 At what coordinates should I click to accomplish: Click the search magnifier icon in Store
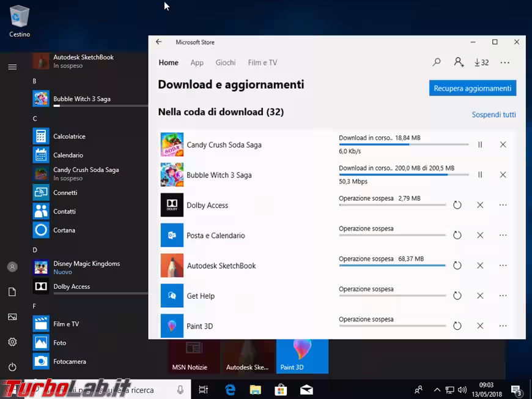tap(437, 62)
